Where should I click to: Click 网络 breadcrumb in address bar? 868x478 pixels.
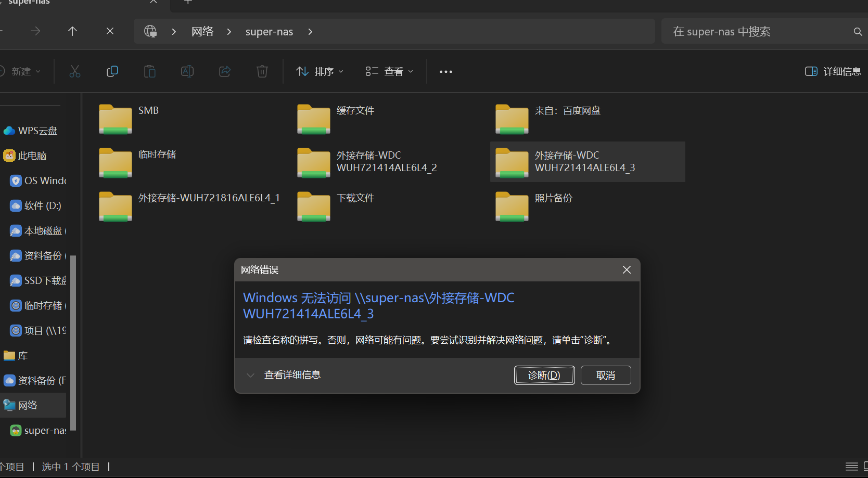202,32
